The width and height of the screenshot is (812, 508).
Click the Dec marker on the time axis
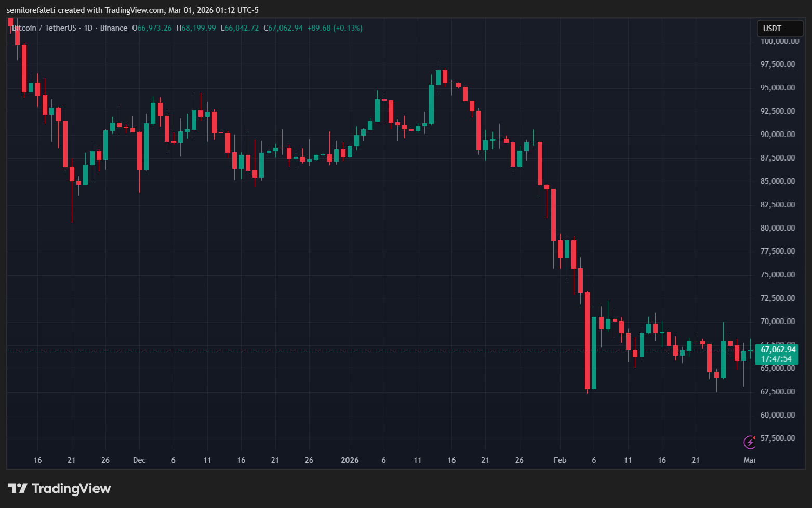pos(139,460)
